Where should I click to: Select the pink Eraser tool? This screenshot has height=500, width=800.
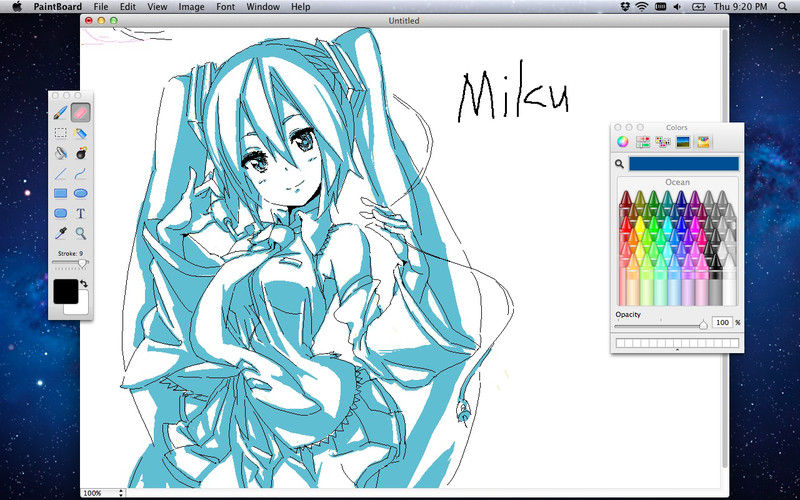pos(81,112)
